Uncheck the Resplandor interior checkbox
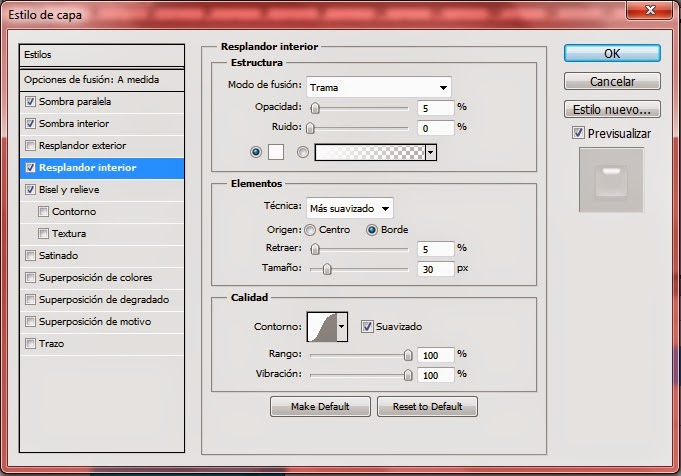This screenshot has height=476, width=681. point(30,168)
